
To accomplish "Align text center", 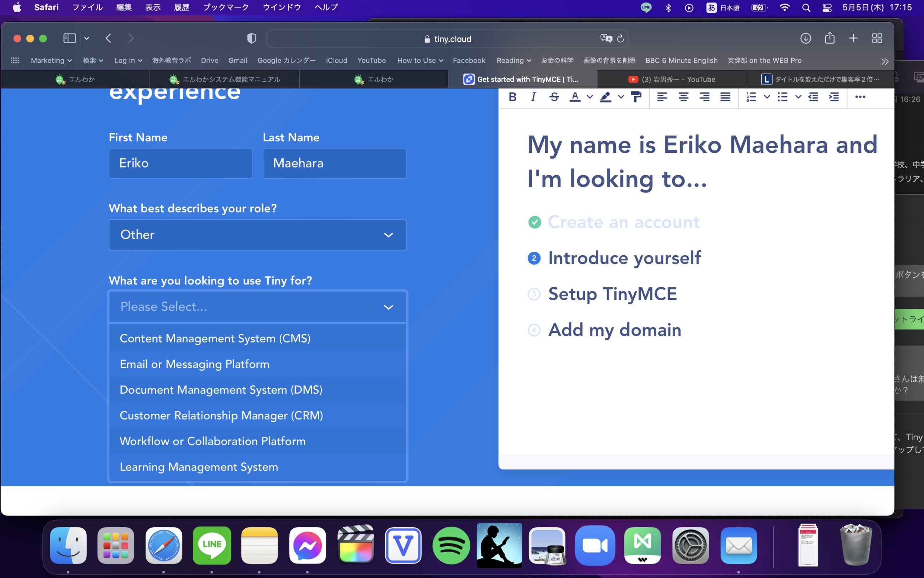I will click(x=683, y=97).
